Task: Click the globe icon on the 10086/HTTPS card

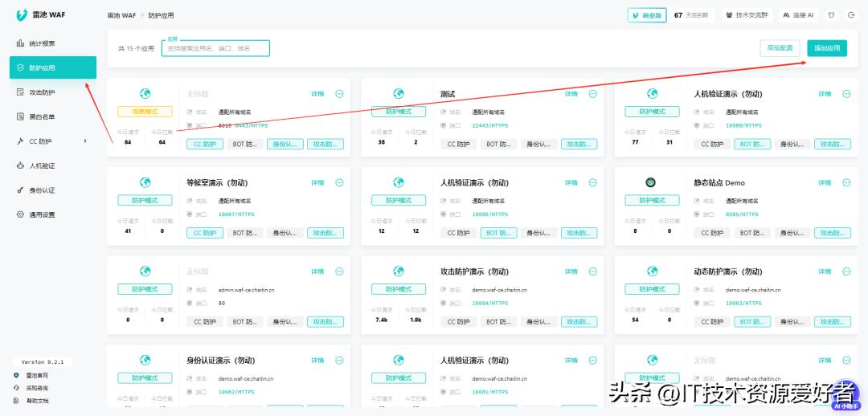Action: point(399,182)
